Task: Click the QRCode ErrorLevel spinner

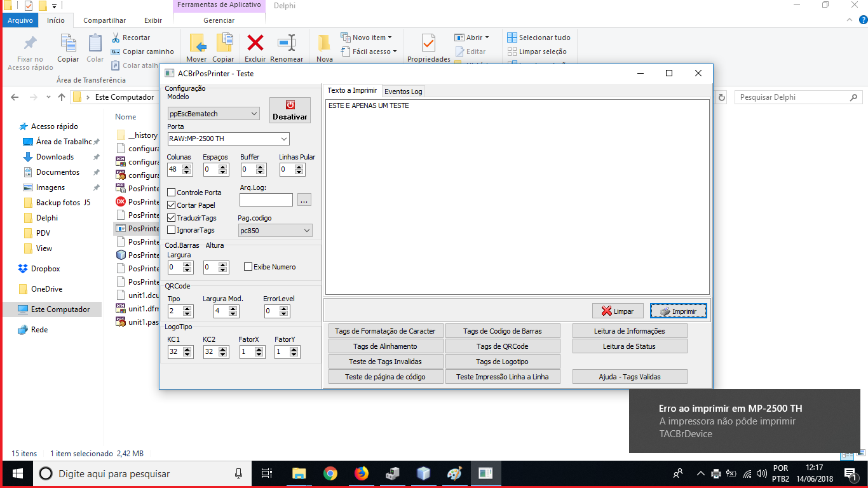Action: 277,311
